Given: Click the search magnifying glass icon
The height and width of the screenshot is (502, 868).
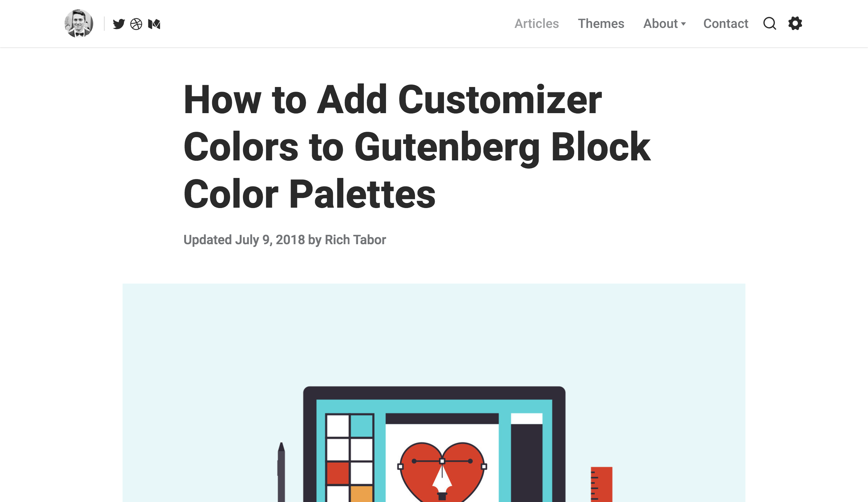Looking at the screenshot, I should pos(770,23).
